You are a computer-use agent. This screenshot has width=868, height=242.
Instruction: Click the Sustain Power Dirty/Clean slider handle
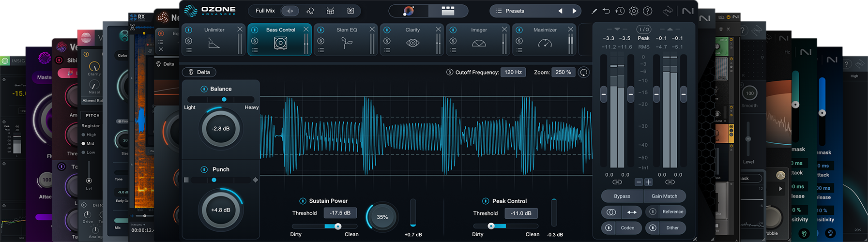[x=338, y=226]
